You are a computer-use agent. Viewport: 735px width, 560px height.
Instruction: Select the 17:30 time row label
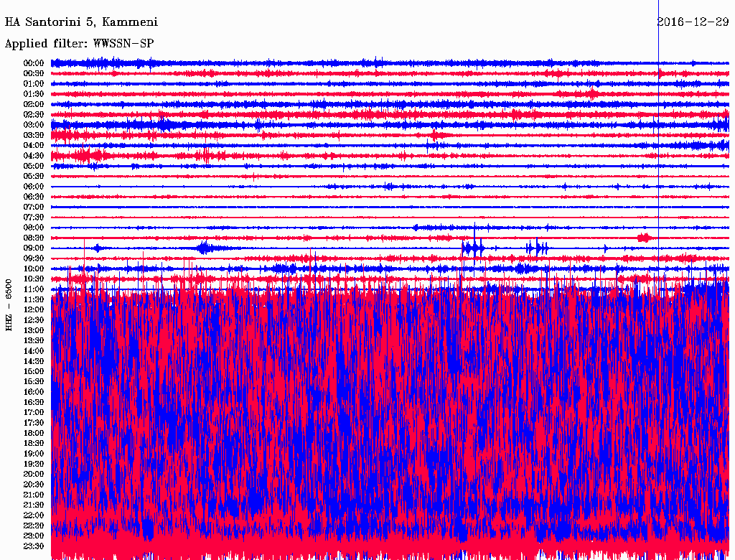tap(34, 423)
